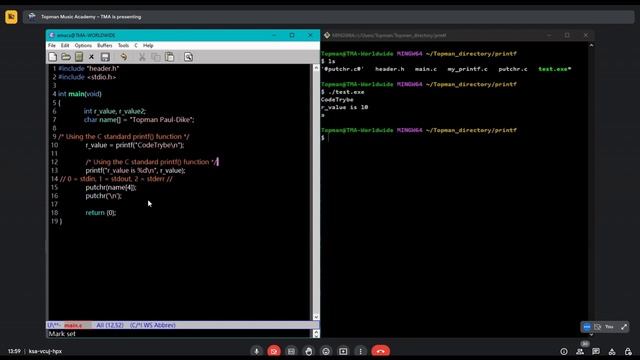Click the Emacs Search magnifier icon
This screenshot has height=360, width=640.
(x=188, y=57)
